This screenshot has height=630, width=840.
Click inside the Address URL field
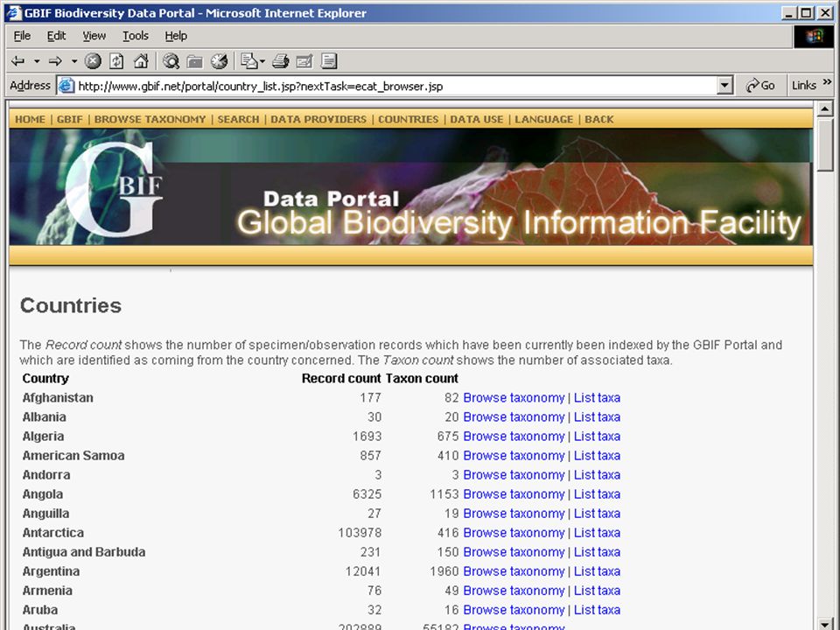pos(396,86)
